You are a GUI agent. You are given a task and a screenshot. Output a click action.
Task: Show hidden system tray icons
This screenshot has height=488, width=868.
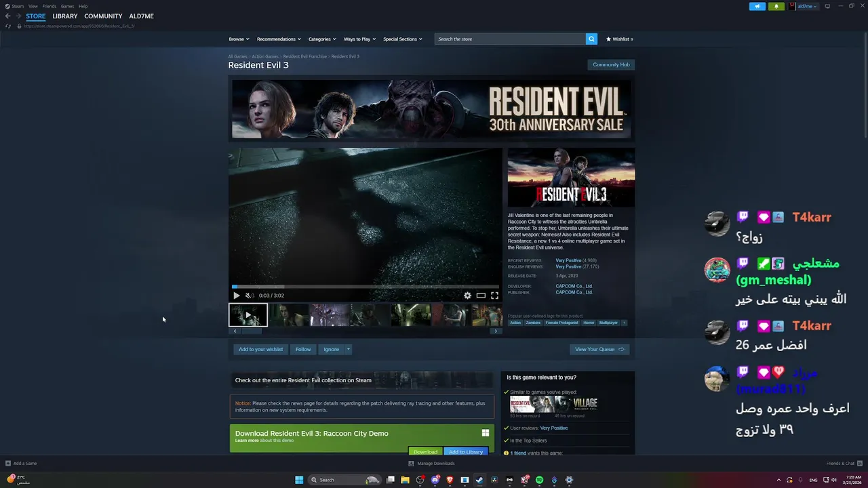[778, 480]
